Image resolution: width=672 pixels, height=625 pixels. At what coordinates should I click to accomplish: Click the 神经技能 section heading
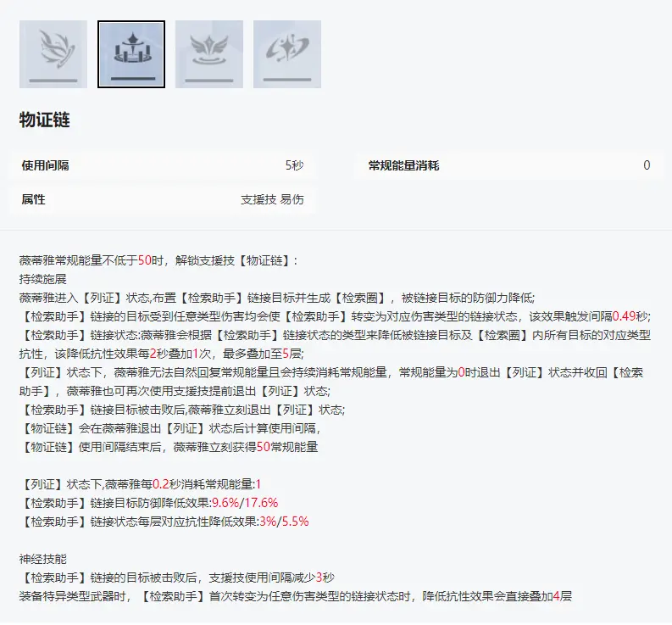[42, 560]
